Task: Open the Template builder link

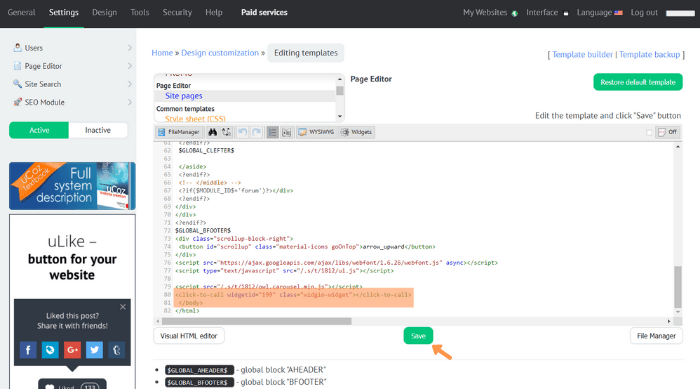Action: point(583,54)
